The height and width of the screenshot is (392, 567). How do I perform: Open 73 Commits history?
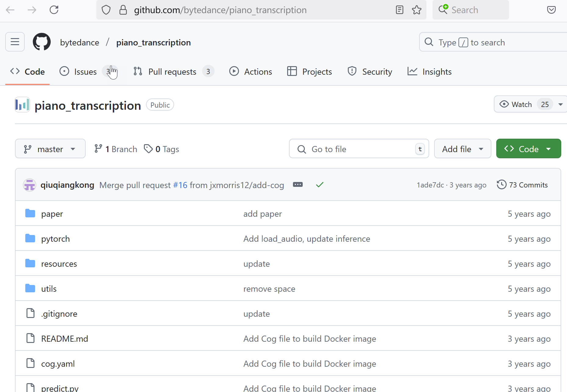(x=522, y=185)
